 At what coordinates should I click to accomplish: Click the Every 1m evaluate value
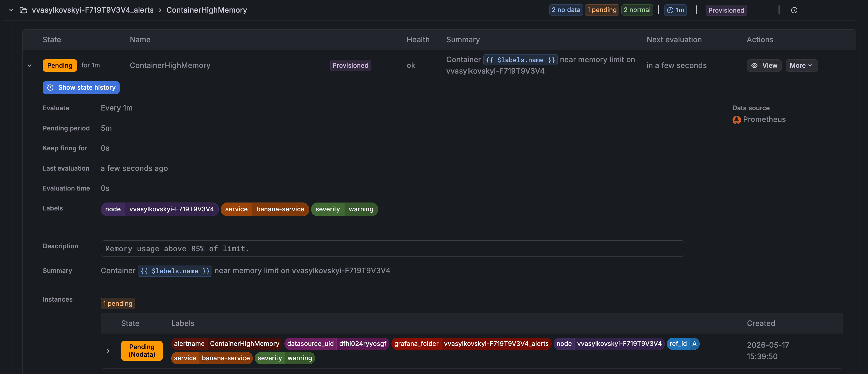[117, 108]
